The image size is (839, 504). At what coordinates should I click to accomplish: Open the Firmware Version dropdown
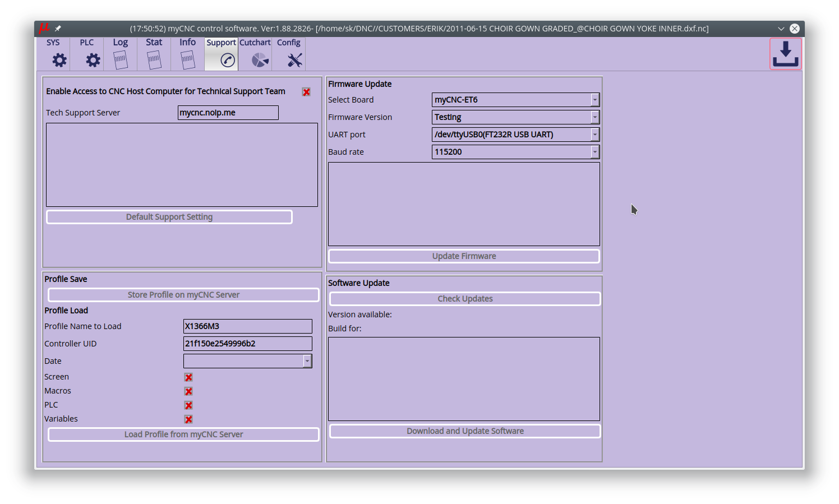click(594, 117)
